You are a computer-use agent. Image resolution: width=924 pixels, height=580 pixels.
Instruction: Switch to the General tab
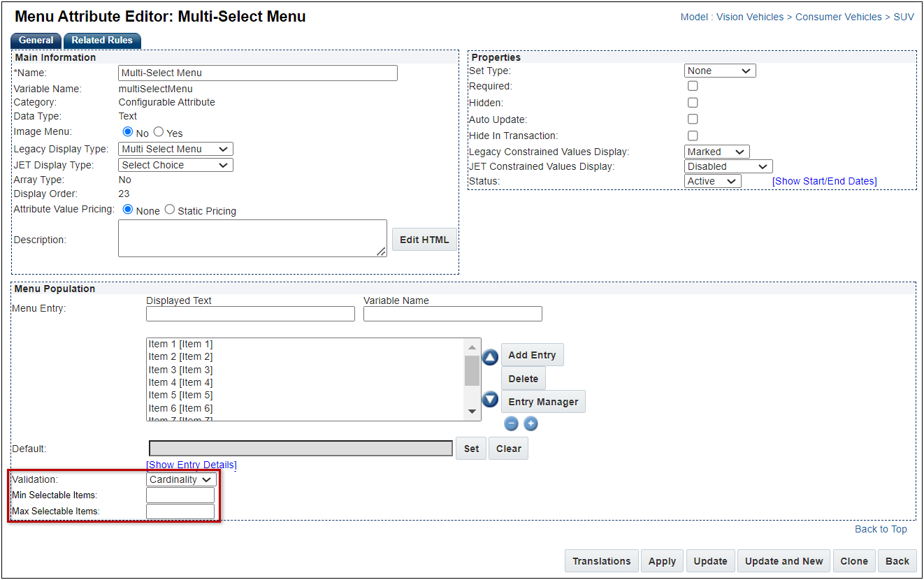click(x=36, y=41)
